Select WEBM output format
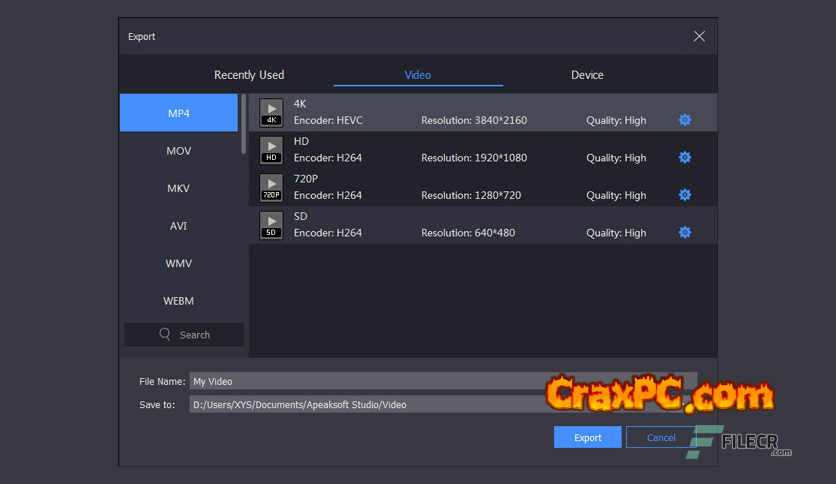 (179, 301)
